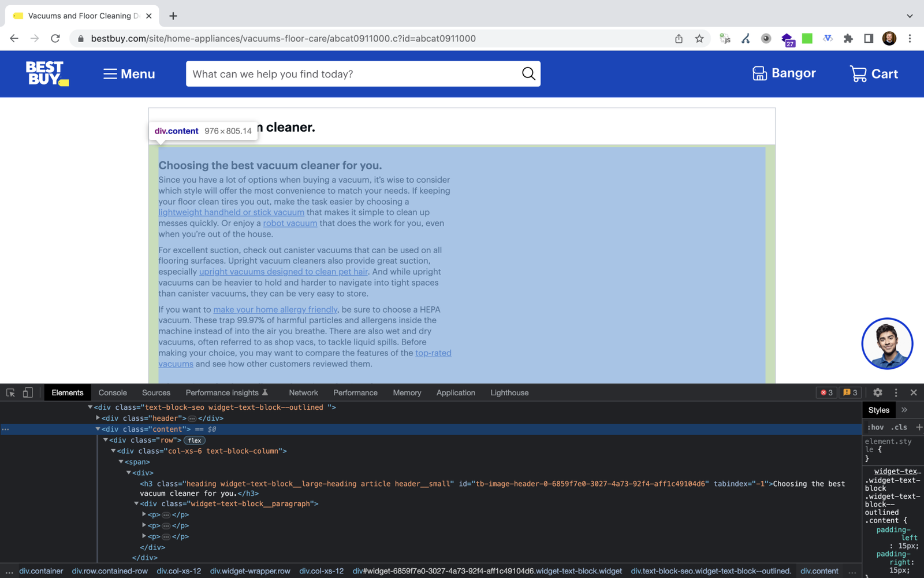Select the inspect element cursor icon

[10, 392]
